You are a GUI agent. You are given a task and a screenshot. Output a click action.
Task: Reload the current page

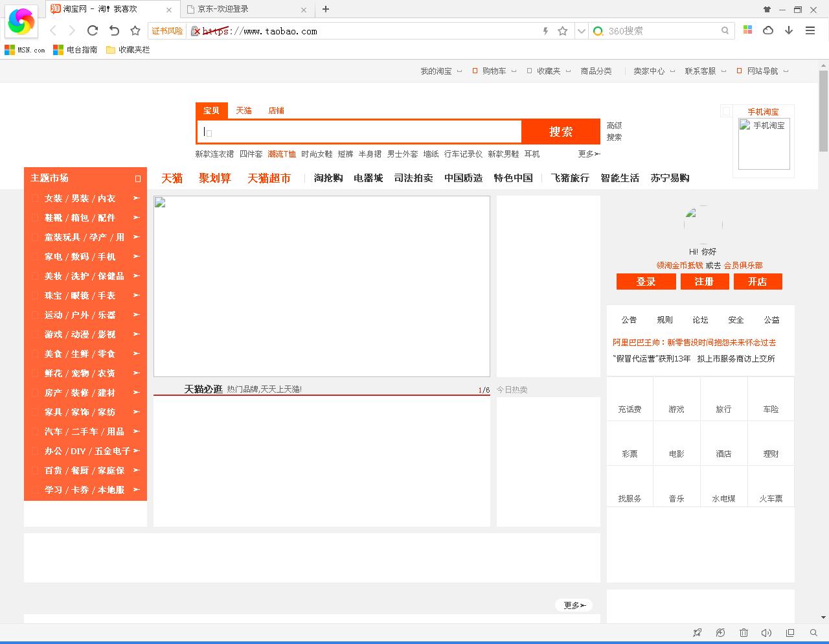click(x=93, y=30)
